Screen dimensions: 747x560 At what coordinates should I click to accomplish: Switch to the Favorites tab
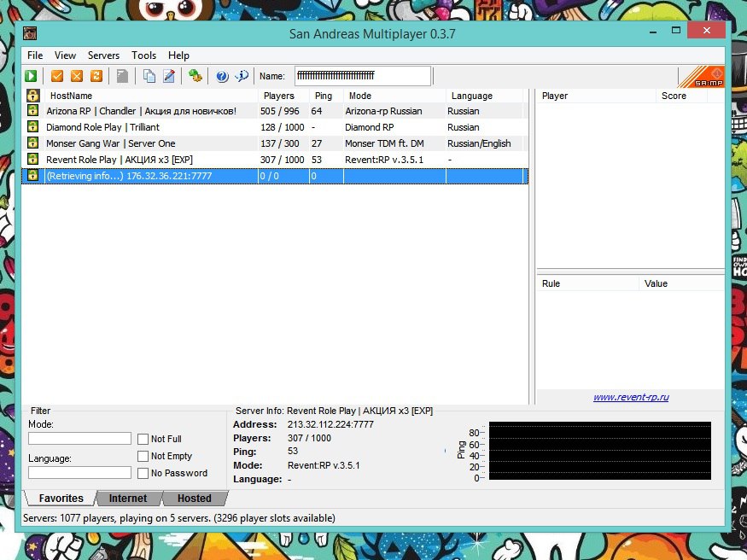point(61,498)
